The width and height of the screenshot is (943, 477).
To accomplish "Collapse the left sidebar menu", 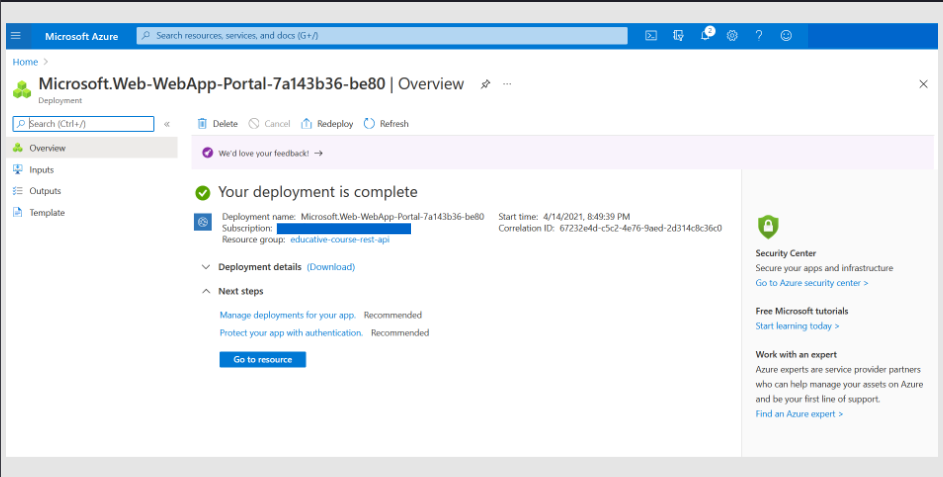I will tap(167, 124).
